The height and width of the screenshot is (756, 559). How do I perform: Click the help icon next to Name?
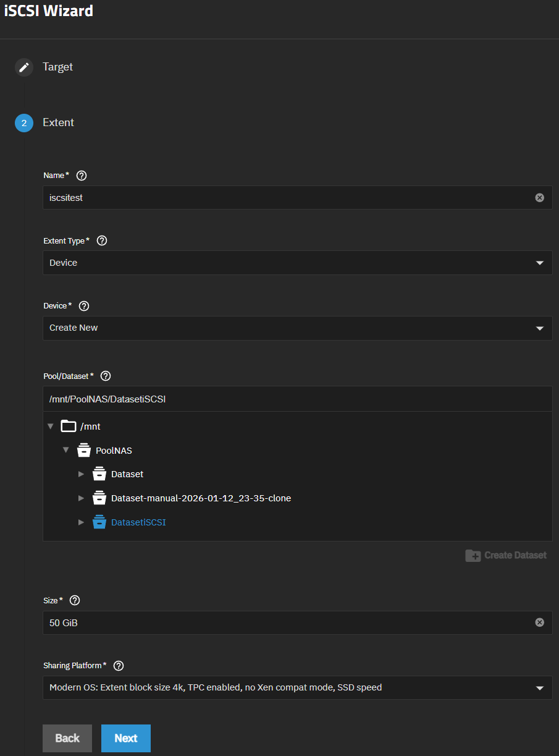pyautogui.click(x=82, y=176)
